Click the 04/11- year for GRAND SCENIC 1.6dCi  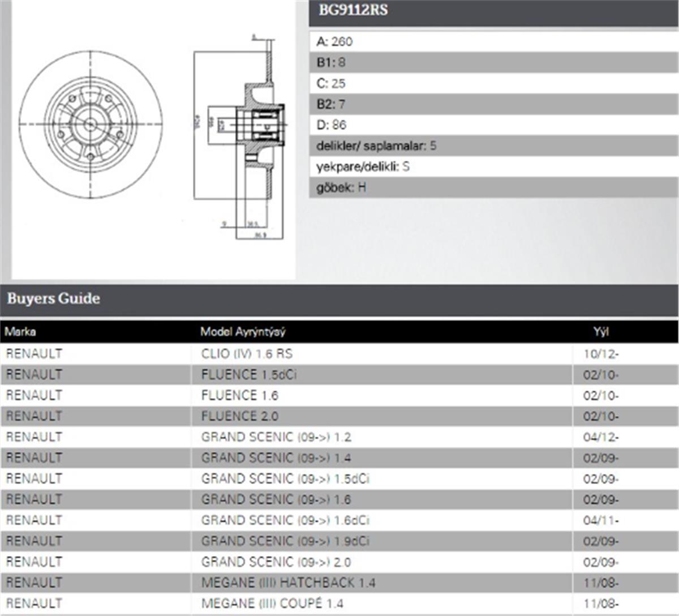pyautogui.click(x=601, y=521)
